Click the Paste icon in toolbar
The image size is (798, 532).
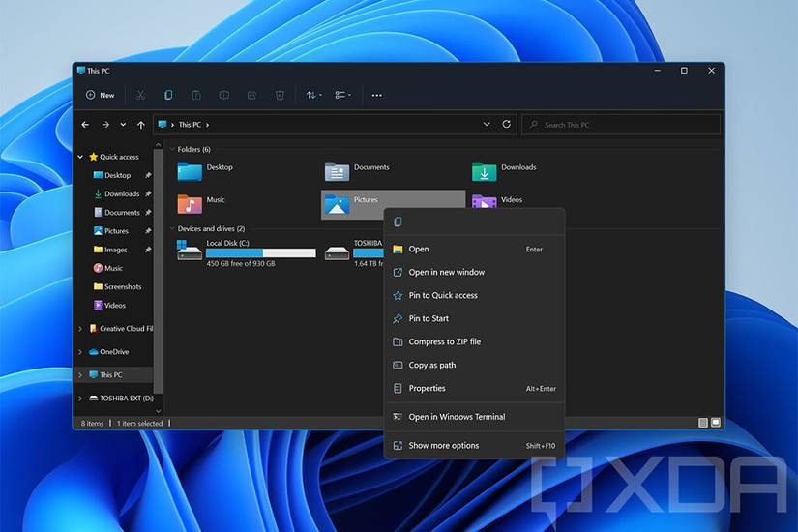coord(196,95)
